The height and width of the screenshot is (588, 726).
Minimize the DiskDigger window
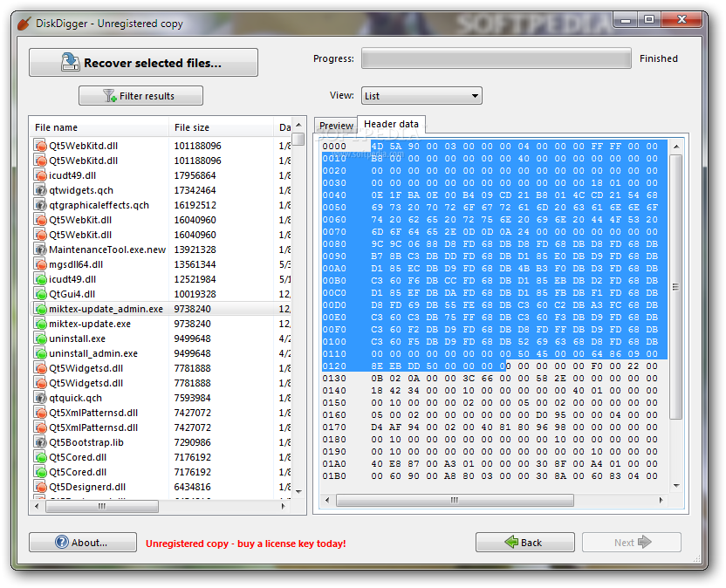pyautogui.click(x=626, y=20)
